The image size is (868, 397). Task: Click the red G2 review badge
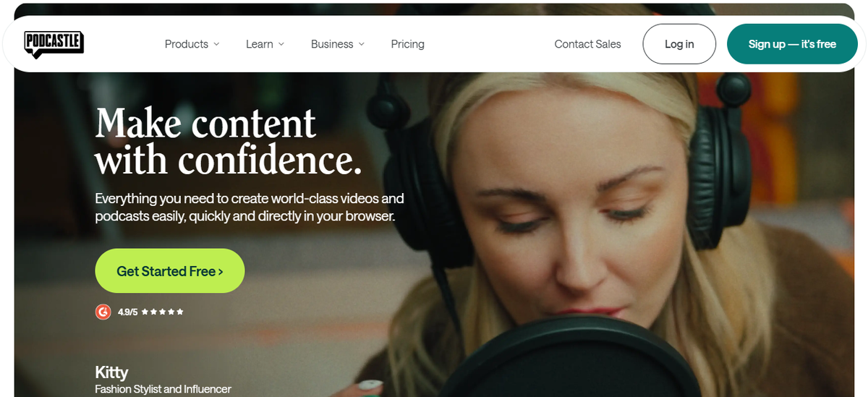click(x=103, y=312)
